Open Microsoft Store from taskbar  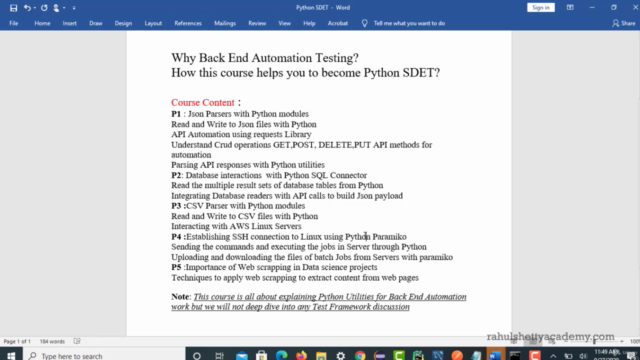[x=261, y=356]
